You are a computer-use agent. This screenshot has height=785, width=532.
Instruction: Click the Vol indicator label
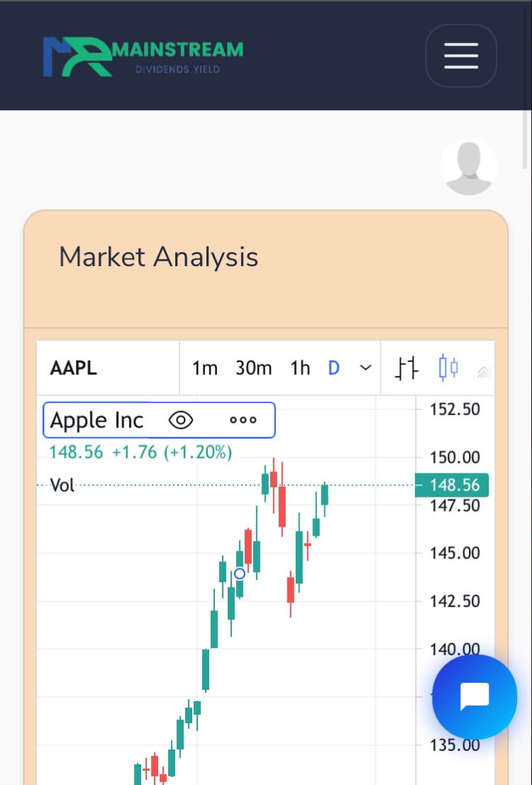62,485
